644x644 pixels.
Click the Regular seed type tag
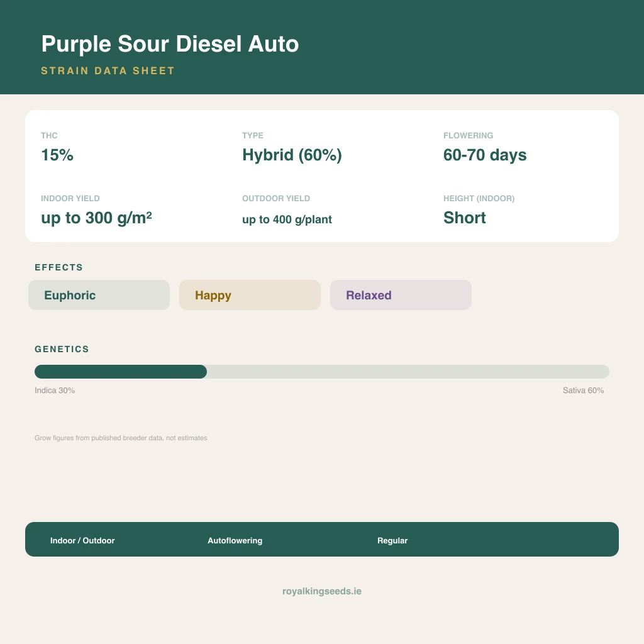pos(392,540)
